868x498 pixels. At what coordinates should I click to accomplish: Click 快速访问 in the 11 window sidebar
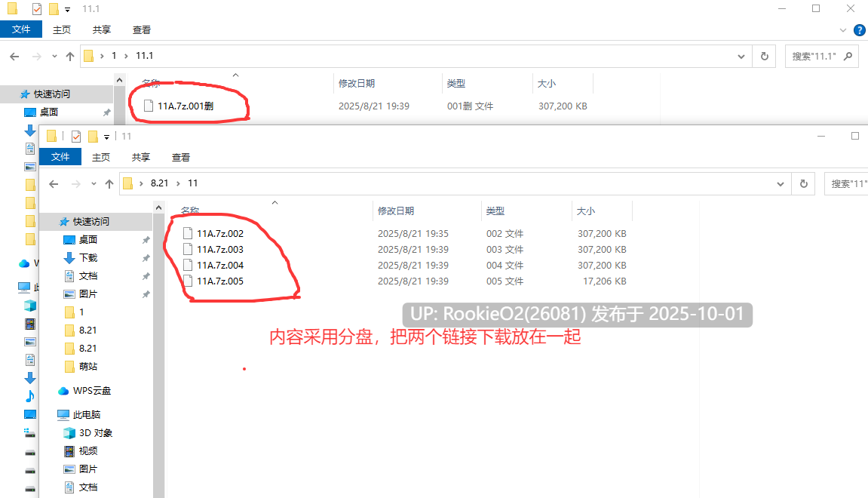pyautogui.click(x=91, y=222)
